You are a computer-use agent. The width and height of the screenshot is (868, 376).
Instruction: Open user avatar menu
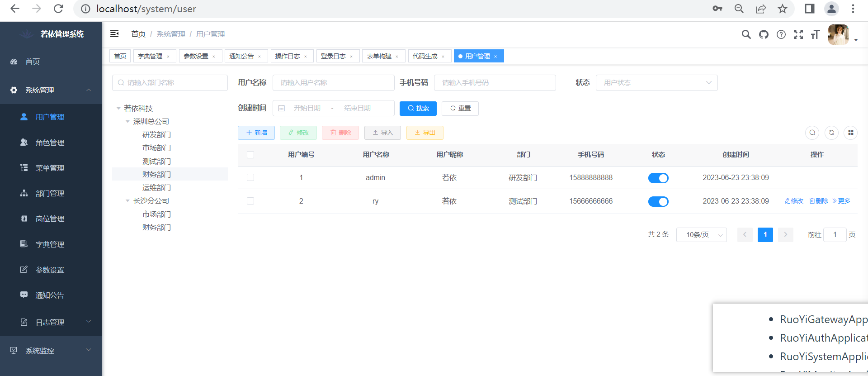pos(838,34)
